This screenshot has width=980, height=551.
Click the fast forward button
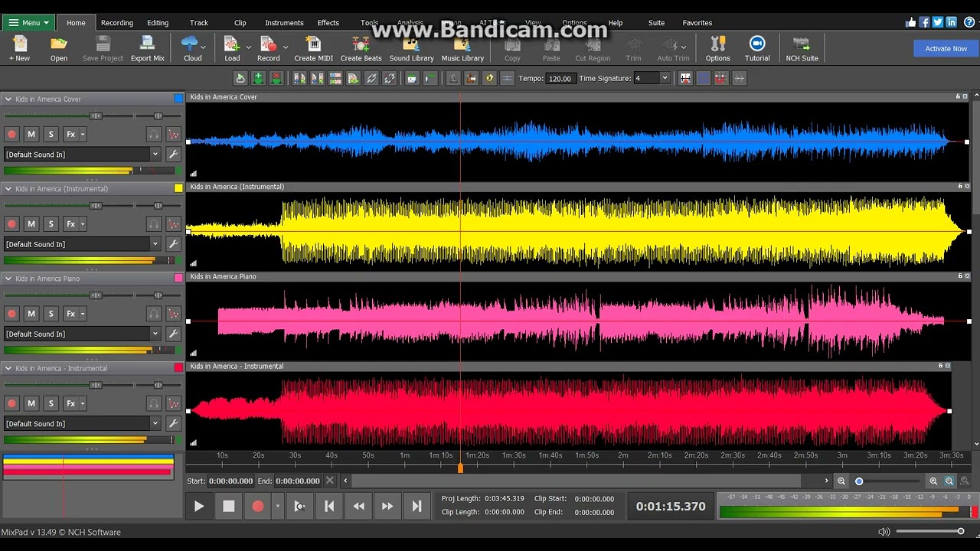pyautogui.click(x=387, y=506)
